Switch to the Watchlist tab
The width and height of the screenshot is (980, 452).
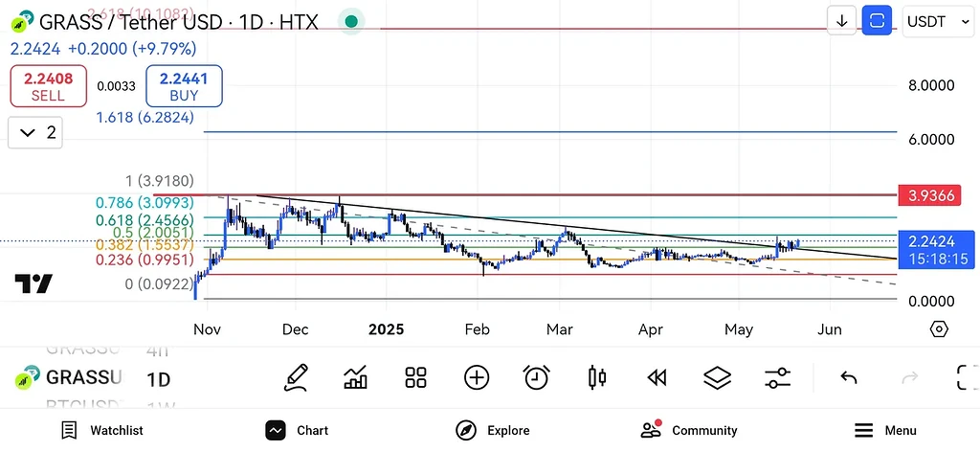pos(101,430)
